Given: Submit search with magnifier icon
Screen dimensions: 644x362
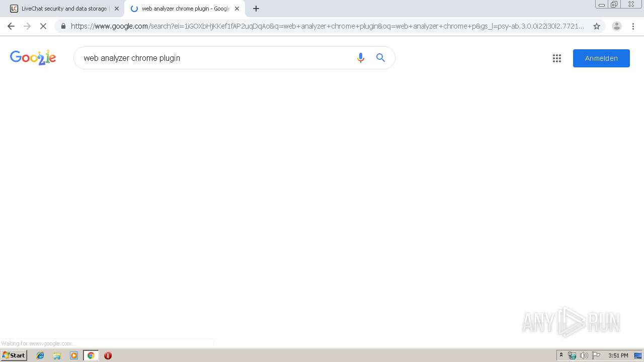Looking at the screenshot, I should pos(381,58).
